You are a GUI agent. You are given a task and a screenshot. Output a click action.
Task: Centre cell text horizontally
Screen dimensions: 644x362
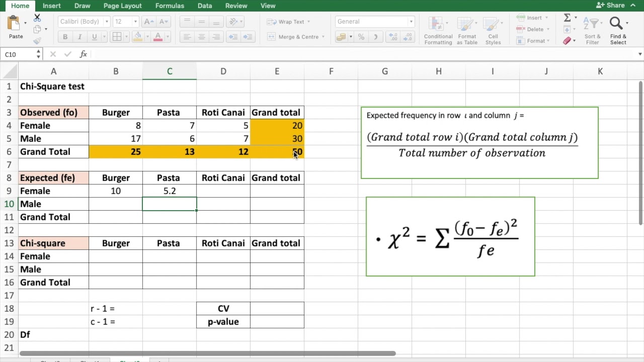click(x=201, y=37)
